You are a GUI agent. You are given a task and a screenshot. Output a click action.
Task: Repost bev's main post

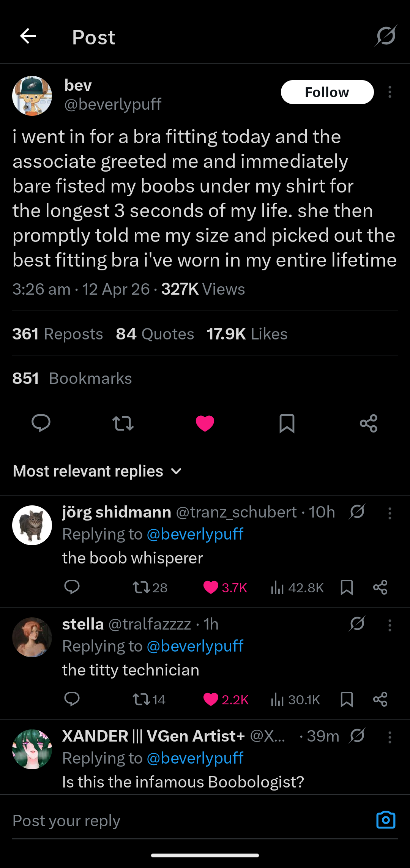pyautogui.click(x=123, y=423)
